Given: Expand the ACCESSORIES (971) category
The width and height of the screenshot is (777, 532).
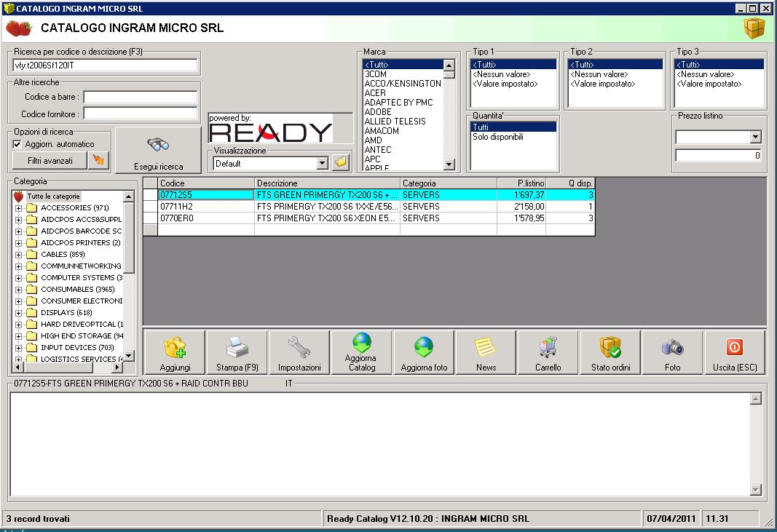Looking at the screenshot, I should tap(18, 208).
